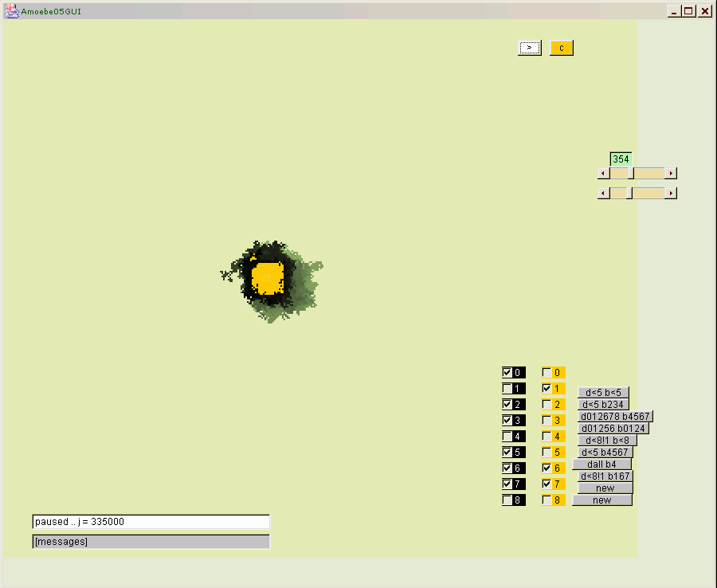Apply the 'd<8!1 b<8' rule preset
This screenshot has height=588, width=717.
(x=607, y=440)
